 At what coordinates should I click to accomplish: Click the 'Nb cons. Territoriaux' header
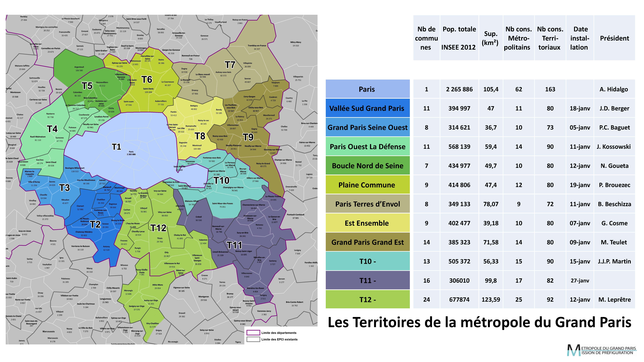point(550,38)
